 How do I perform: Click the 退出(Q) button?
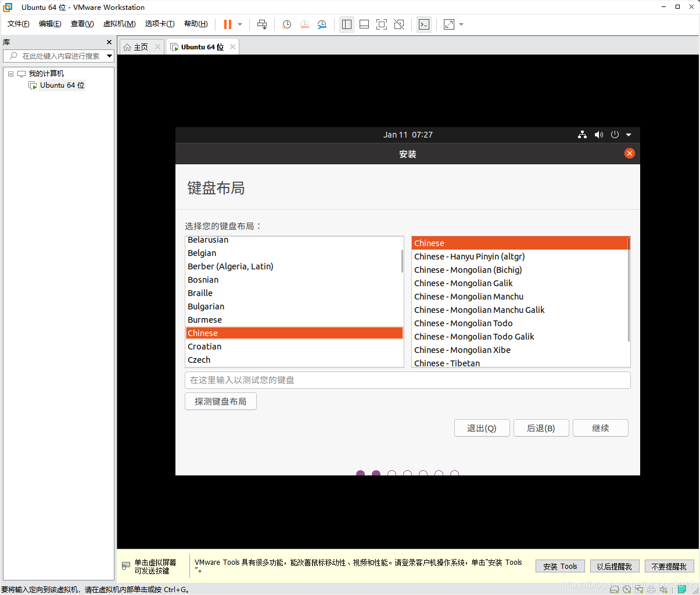pos(482,428)
